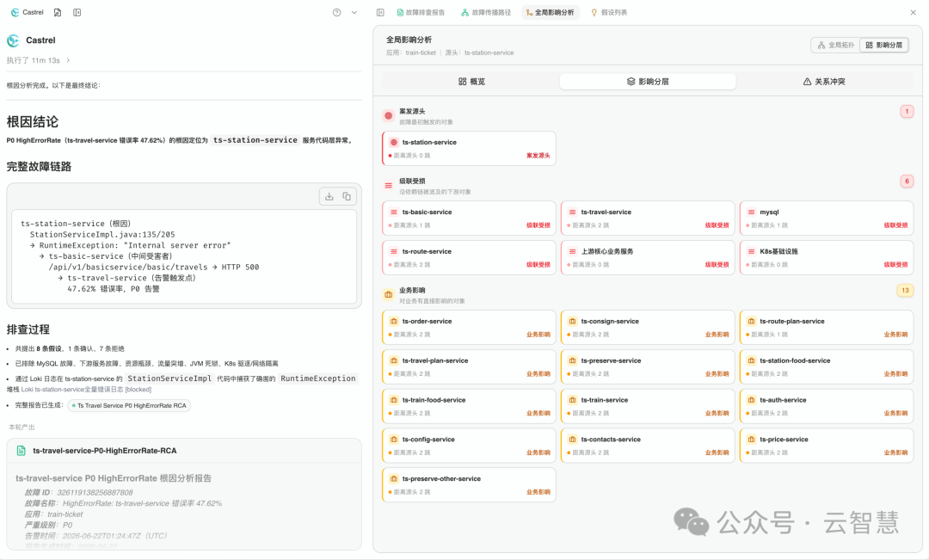Open Loki ts-station-service全量错误日志 link

click(x=86, y=390)
